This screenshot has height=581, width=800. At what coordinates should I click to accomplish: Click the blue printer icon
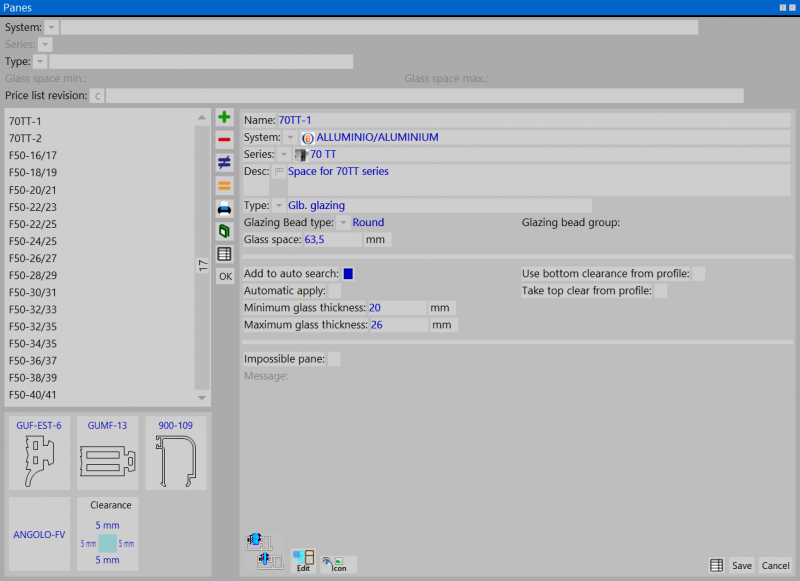224,209
